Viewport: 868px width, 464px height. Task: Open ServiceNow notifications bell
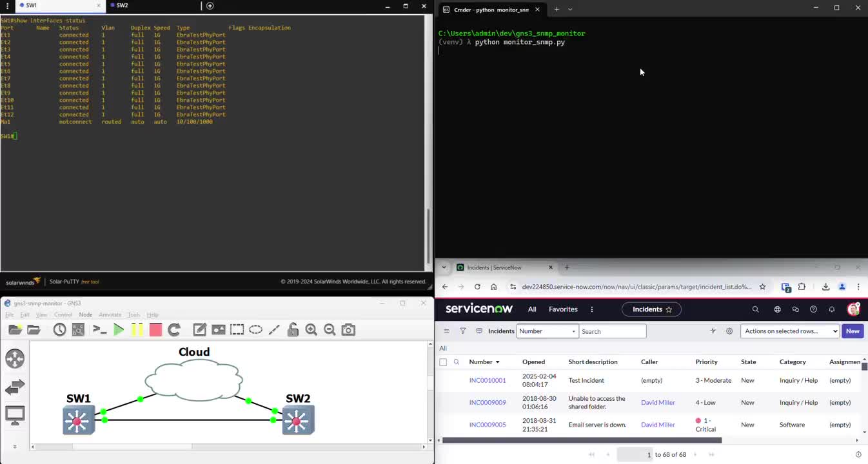(x=832, y=309)
